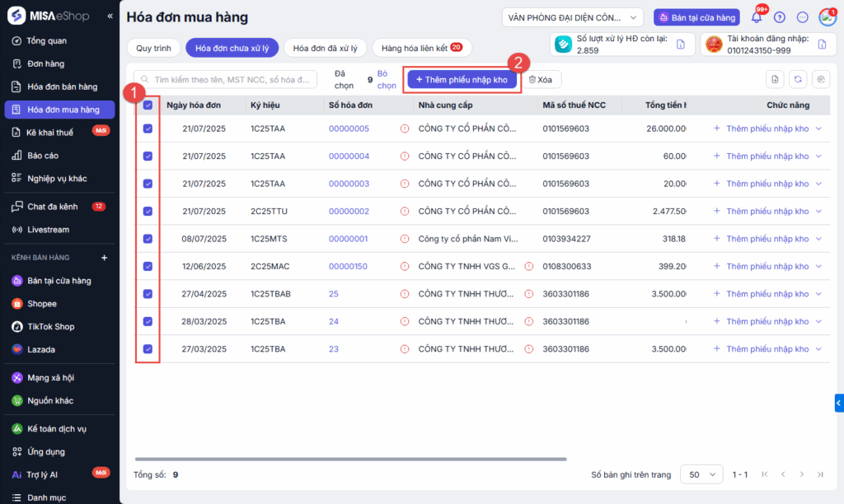The image size is (844, 504).
Task: Open user avatar account menu
Action: pyautogui.click(x=827, y=17)
